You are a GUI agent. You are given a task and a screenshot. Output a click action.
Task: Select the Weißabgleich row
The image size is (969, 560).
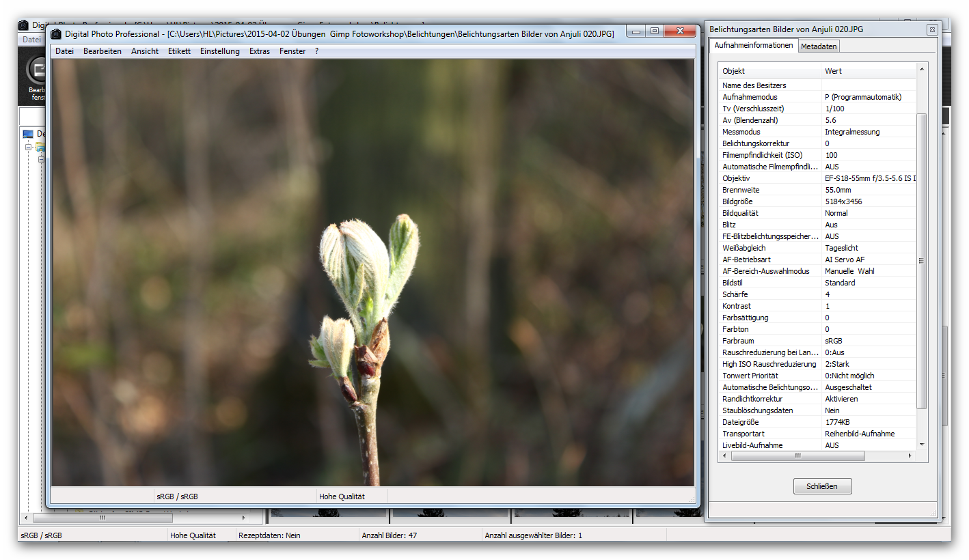817,248
